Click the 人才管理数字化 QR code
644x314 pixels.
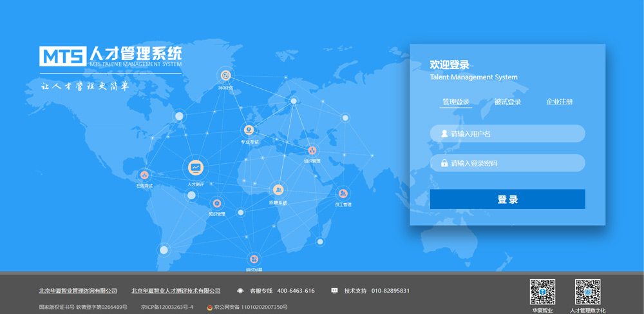point(588,292)
